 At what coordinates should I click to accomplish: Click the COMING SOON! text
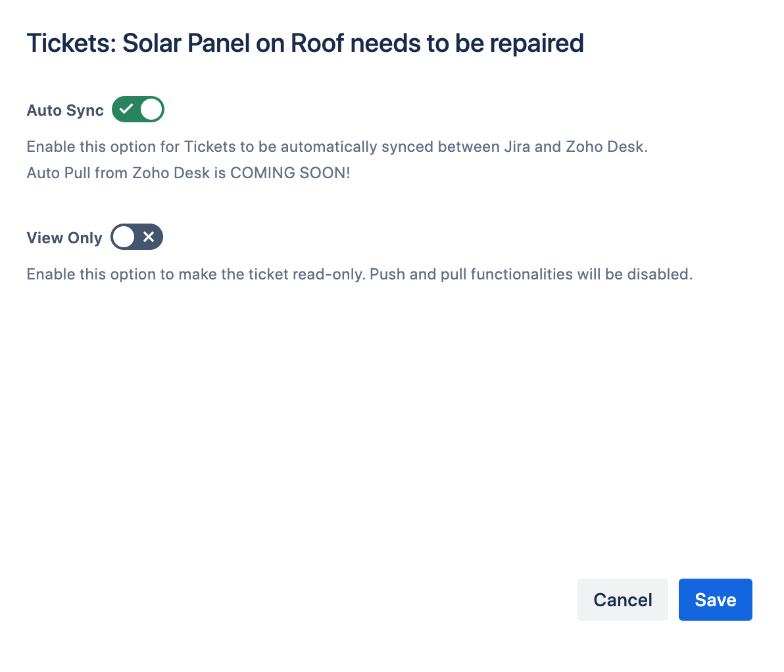[290, 173]
